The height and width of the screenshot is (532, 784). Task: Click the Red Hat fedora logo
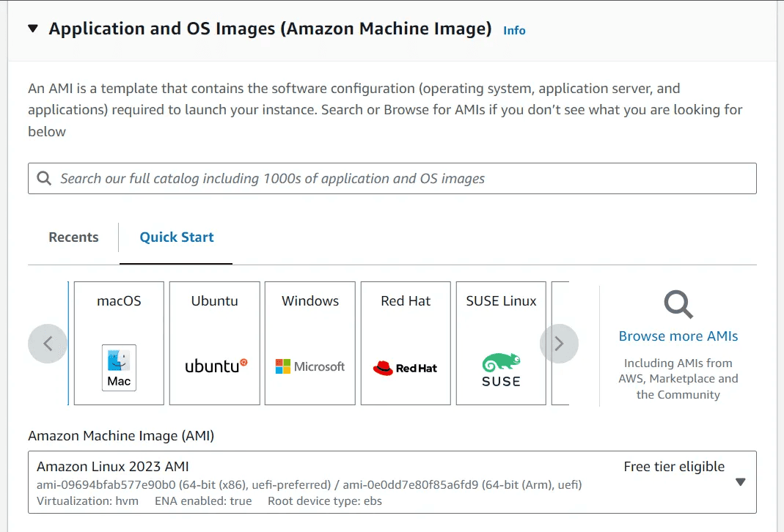pos(405,368)
